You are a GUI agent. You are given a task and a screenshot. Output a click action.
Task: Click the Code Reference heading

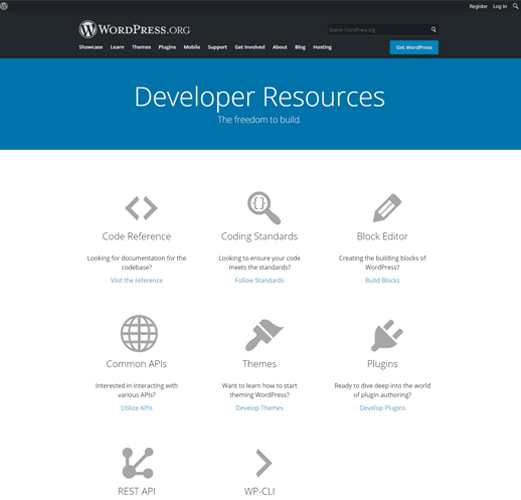(137, 236)
